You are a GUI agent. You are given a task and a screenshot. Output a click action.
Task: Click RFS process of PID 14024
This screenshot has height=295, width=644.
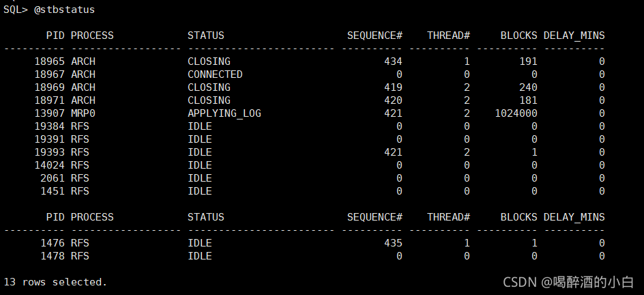coord(80,165)
